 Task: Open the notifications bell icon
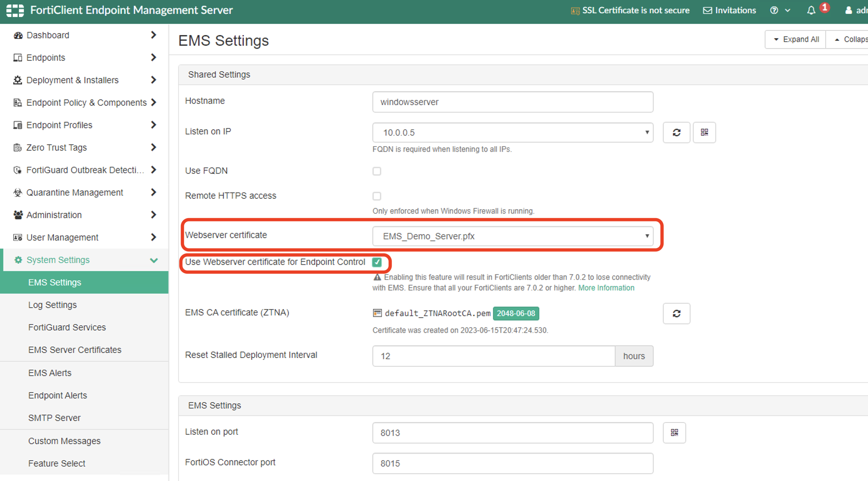(811, 10)
